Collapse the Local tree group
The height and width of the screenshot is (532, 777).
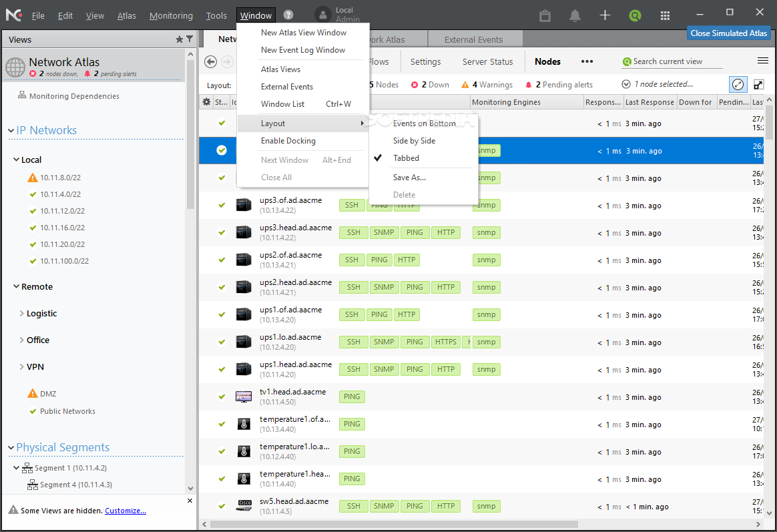click(16, 160)
